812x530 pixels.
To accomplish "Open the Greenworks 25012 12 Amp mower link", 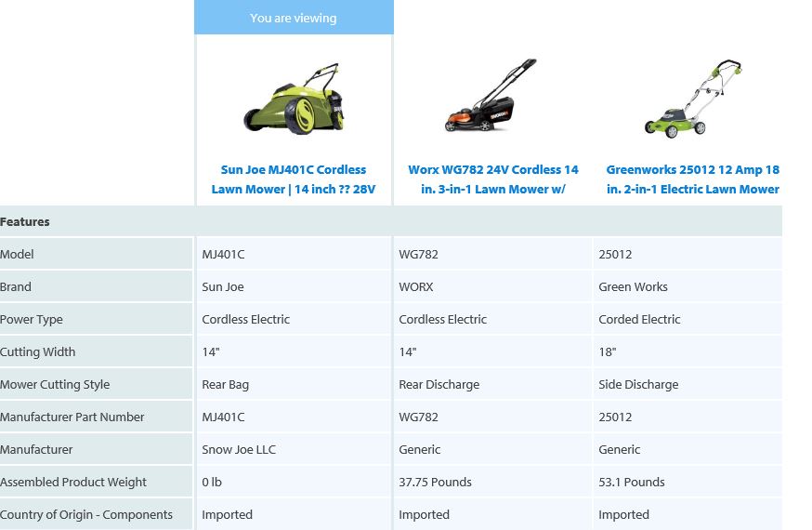I will pyautogui.click(x=693, y=179).
